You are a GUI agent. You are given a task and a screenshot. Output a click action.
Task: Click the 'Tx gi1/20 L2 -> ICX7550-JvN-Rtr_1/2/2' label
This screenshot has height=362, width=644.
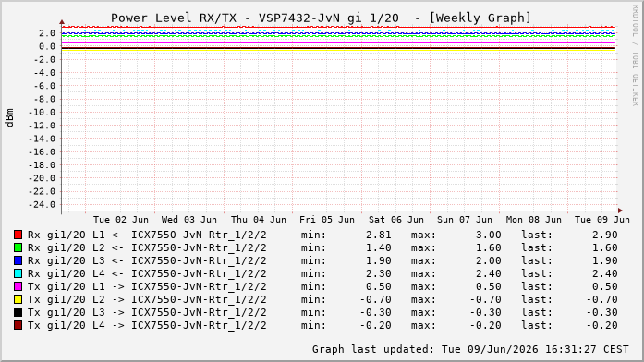(x=147, y=299)
